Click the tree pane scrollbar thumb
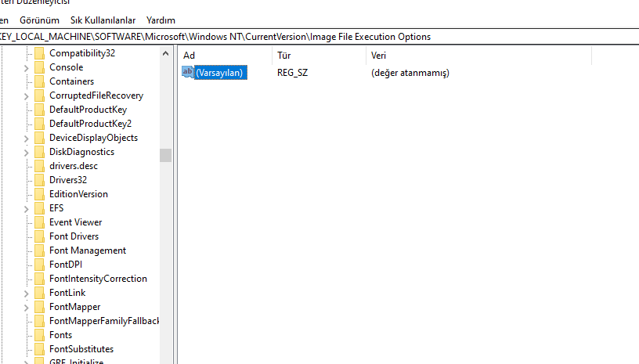Image resolution: width=639 pixels, height=364 pixels. click(x=165, y=155)
